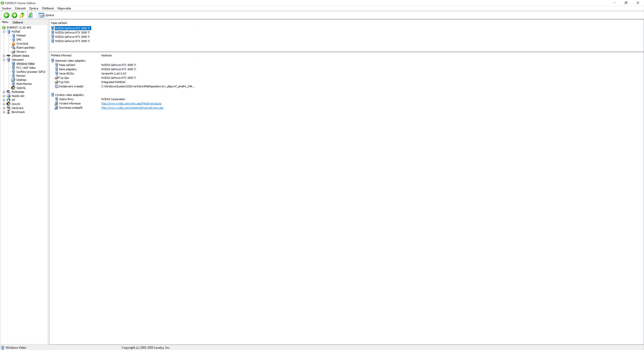Select the Overclock item in tree
The width and height of the screenshot is (644, 350).
click(x=22, y=44)
